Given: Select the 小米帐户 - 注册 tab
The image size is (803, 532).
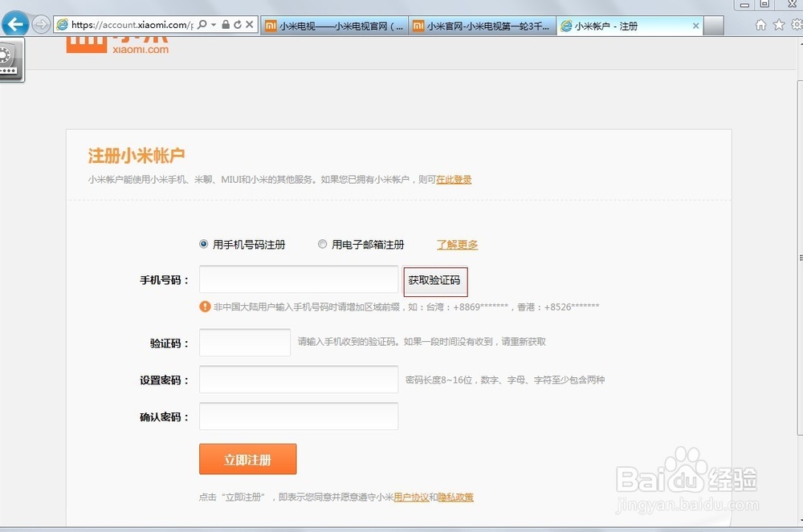Looking at the screenshot, I should (630, 26).
